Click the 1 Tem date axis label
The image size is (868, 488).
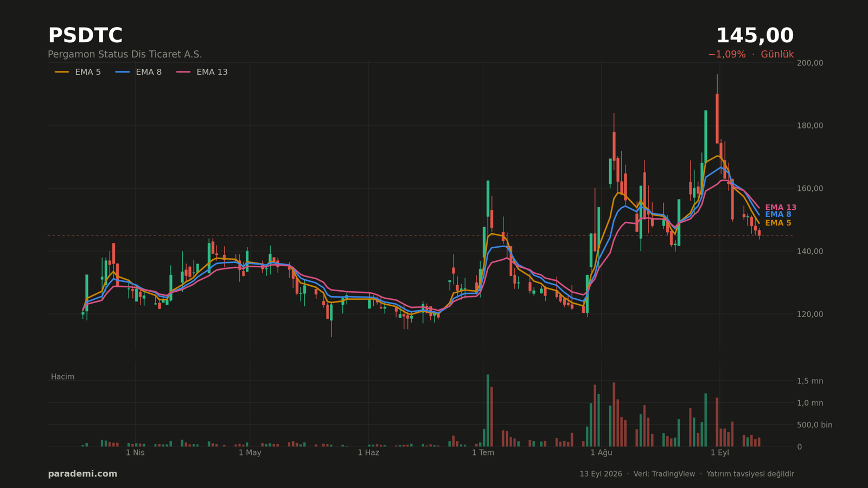tap(483, 453)
